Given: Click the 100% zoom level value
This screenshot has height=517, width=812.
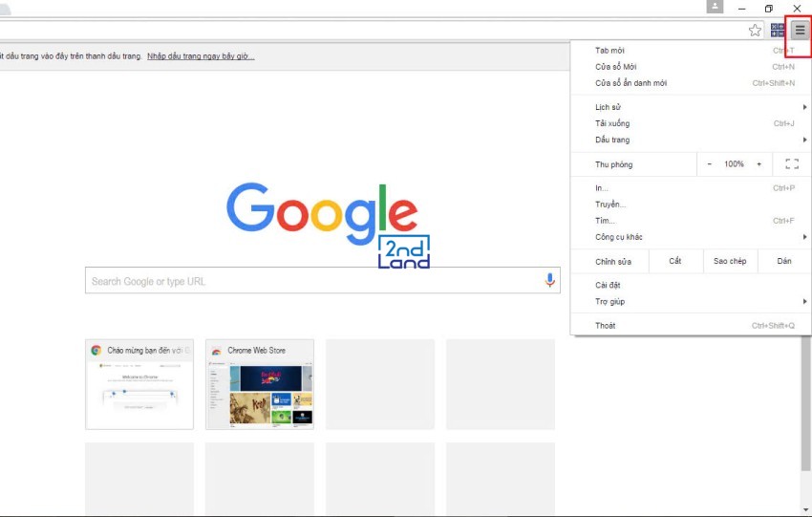Looking at the screenshot, I should click(x=734, y=164).
